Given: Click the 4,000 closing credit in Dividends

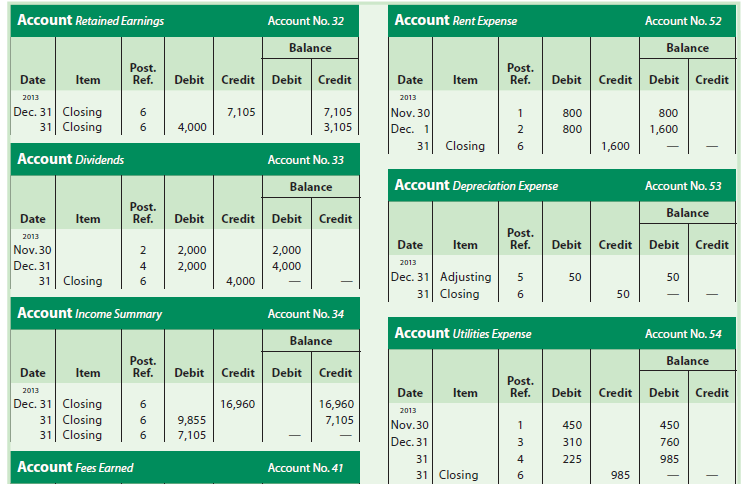Looking at the screenshot, I should 239,281.
